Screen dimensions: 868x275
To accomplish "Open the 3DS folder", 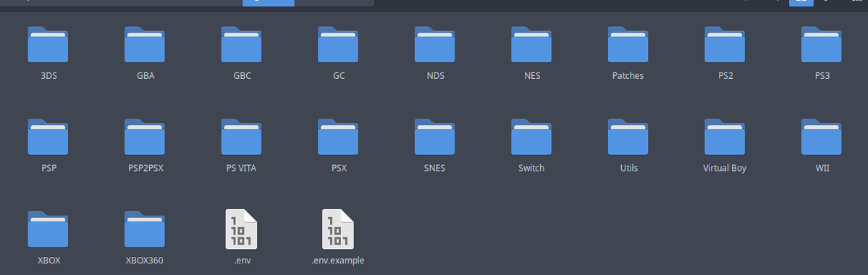I will click(x=49, y=45).
